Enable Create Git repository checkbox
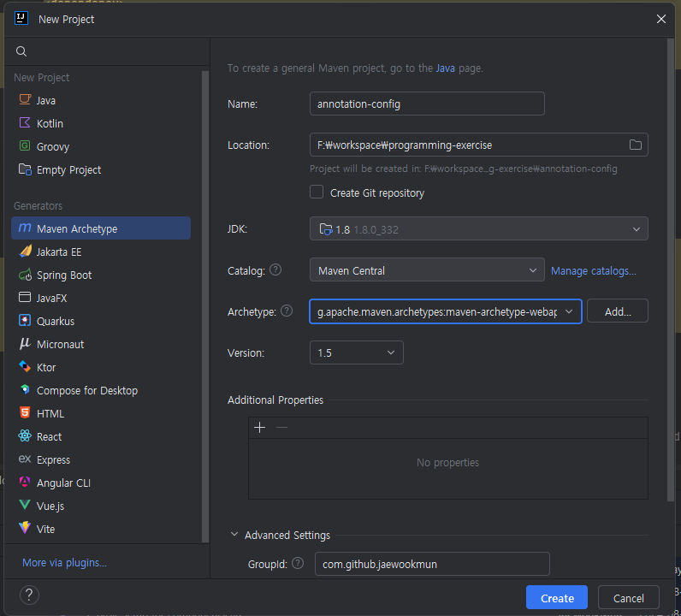681x616 pixels. 317,192
